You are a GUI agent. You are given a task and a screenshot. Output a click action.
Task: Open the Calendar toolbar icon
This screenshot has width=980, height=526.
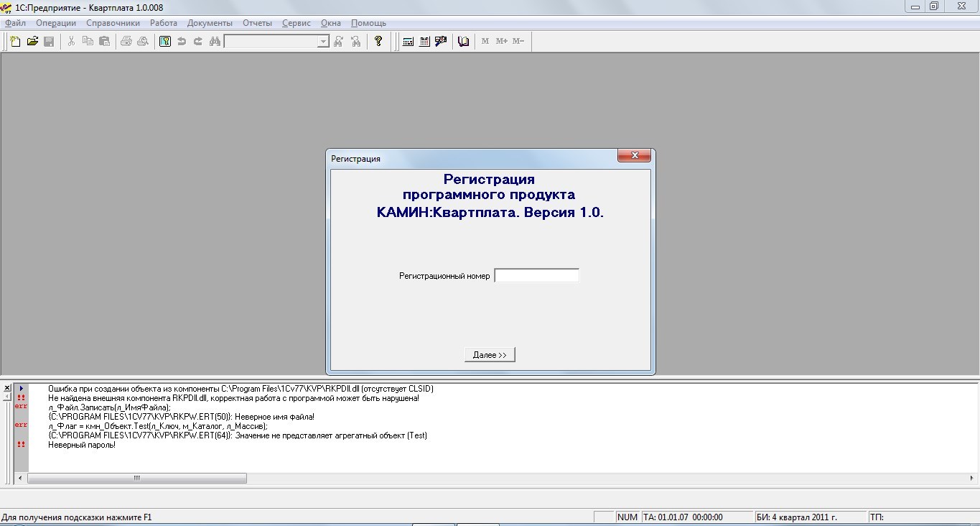click(x=424, y=42)
